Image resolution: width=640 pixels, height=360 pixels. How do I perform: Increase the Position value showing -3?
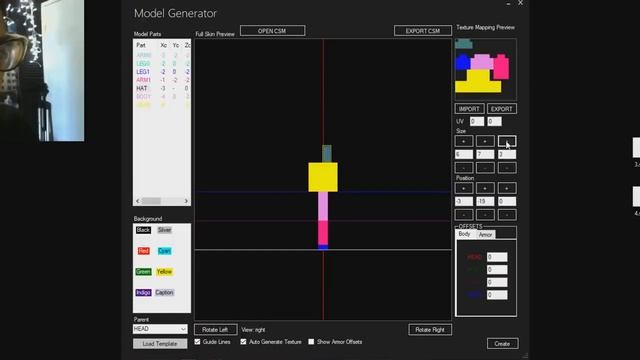pos(464,188)
